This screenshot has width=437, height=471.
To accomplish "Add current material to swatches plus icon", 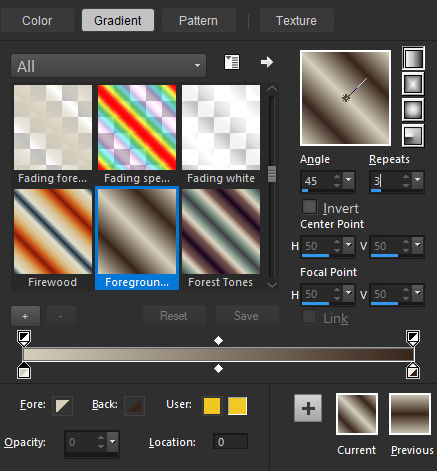I will tap(308, 408).
